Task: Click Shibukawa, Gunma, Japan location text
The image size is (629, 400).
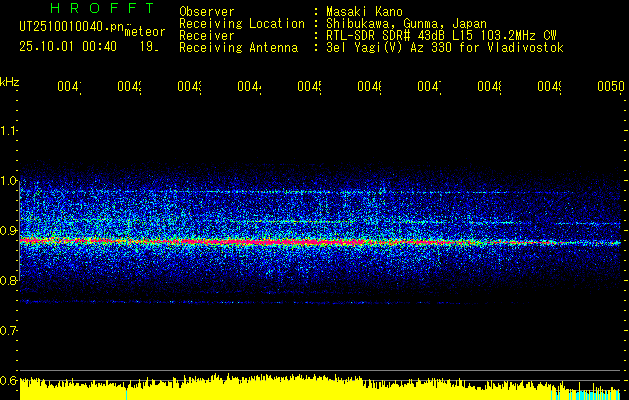Action: pos(406,24)
